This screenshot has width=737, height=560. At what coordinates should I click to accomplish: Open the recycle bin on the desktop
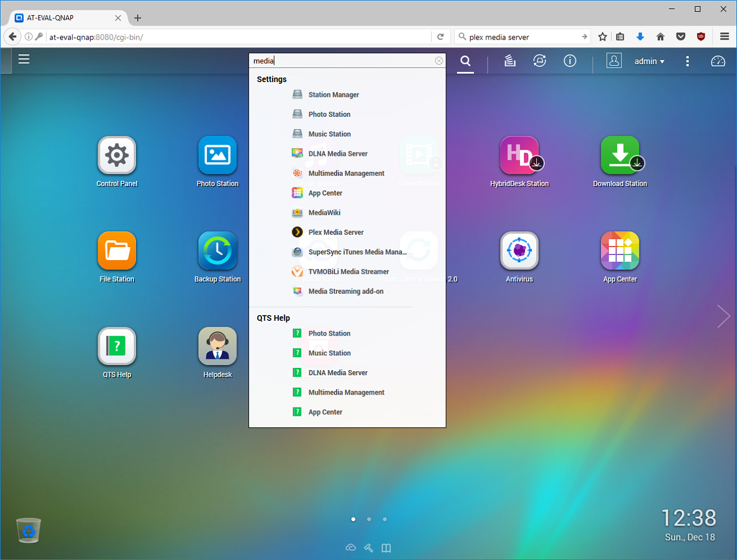[28, 531]
